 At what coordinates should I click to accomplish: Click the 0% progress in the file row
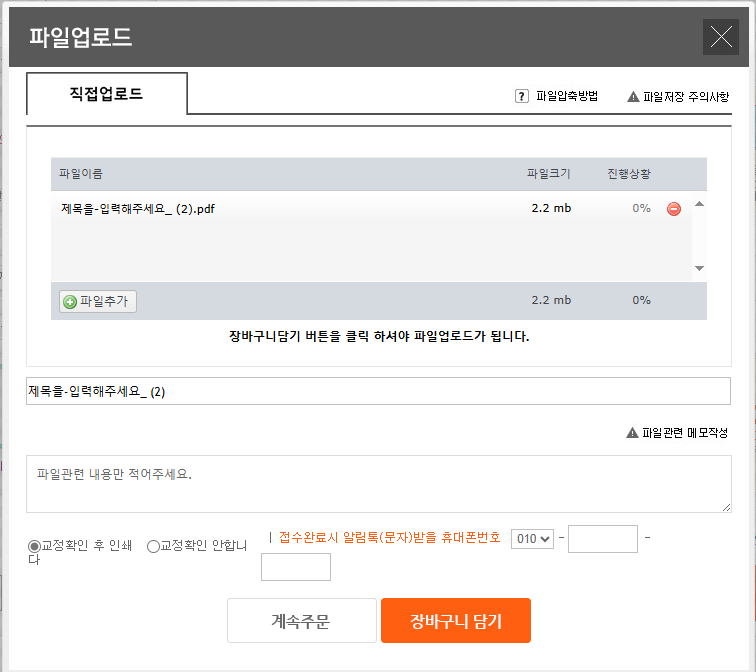pos(641,208)
